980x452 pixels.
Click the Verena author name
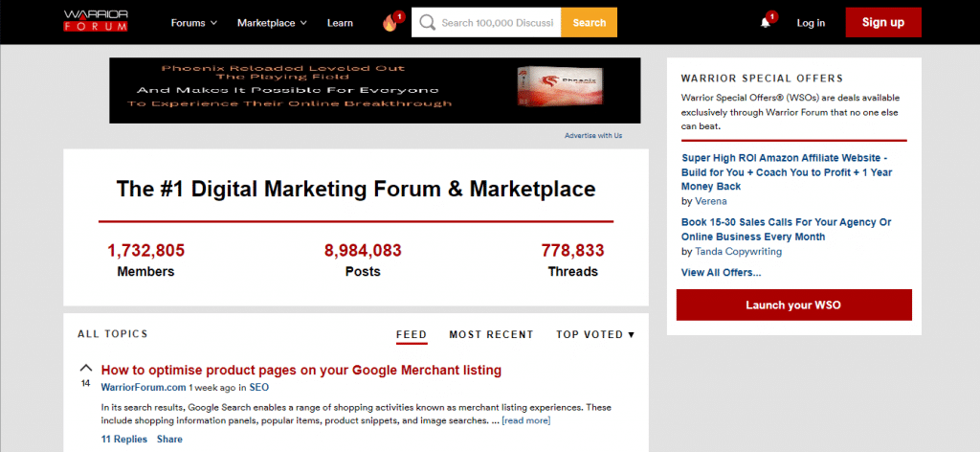pyautogui.click(x=711, y=201)
